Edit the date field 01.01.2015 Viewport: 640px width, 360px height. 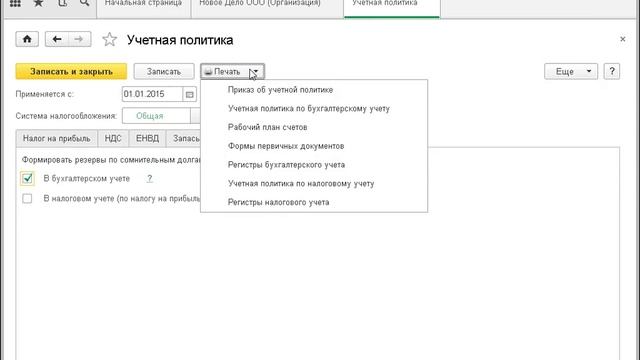click(152, 94)
